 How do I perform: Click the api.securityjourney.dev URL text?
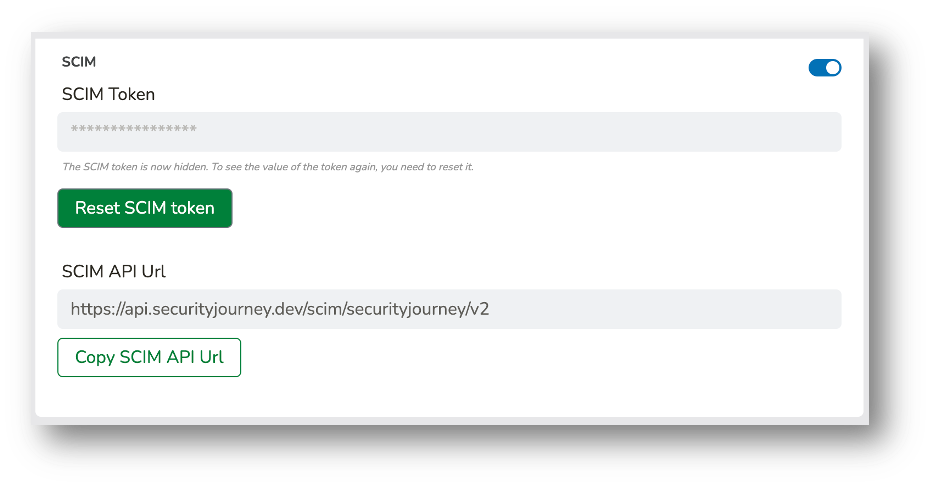coord(279,309)
